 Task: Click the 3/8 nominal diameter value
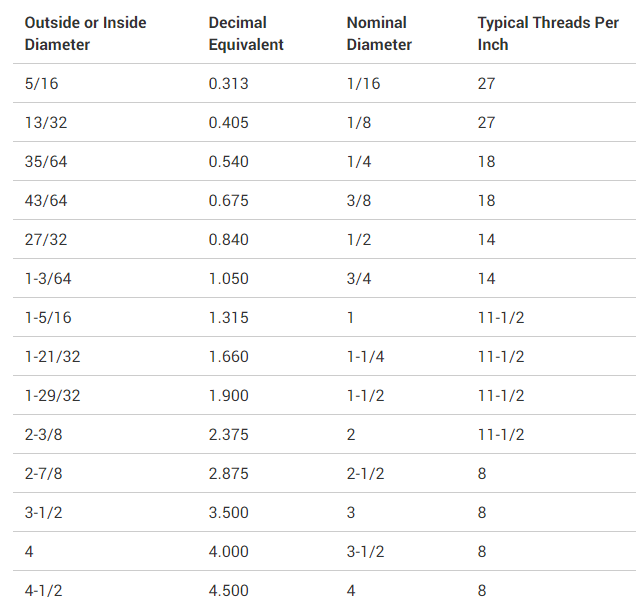pos(359,201)
